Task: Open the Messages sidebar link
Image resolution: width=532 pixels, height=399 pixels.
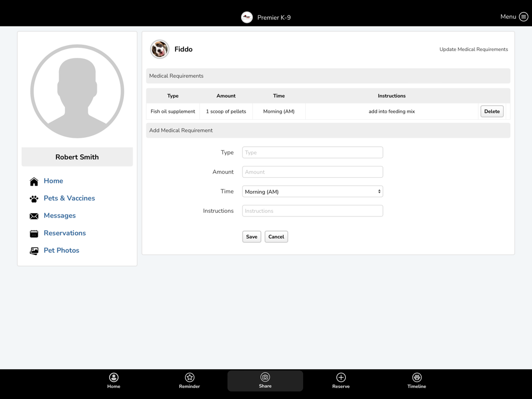Action: click(60, 216)
